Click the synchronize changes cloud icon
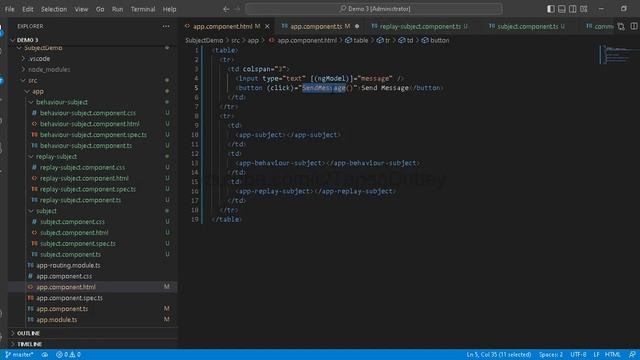This screenshot has height=360, width=640. [x=45, y=355]
